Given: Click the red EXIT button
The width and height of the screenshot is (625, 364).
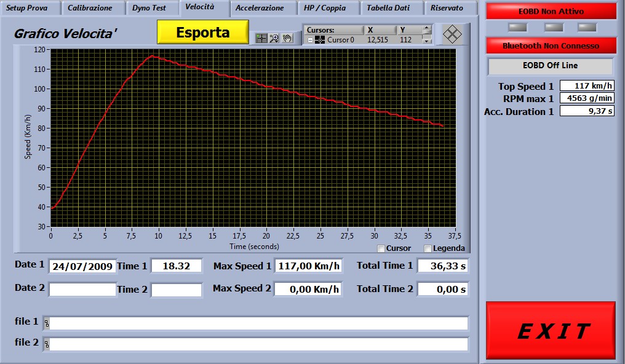Looking at the screenshot, I should tap(551, 331).
